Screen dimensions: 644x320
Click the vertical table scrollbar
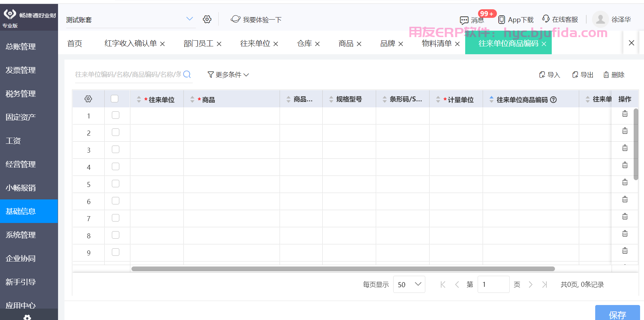(x=636, y=144)
